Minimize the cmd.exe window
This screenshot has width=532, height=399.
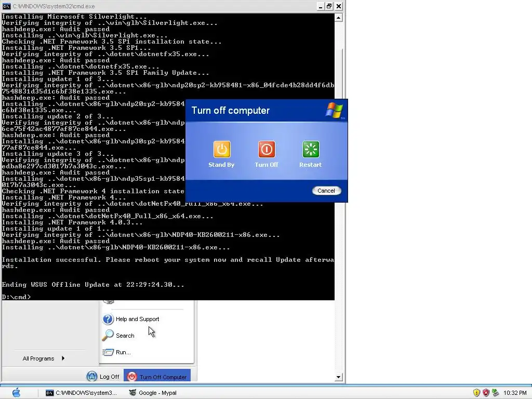click(320, 6)
